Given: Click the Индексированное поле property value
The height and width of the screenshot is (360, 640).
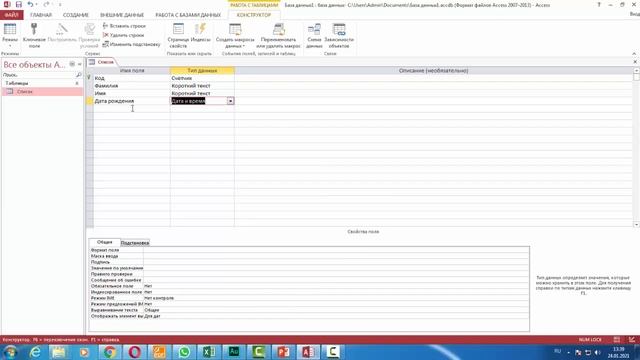Looking at the screenshot, I should click(336, 292).
